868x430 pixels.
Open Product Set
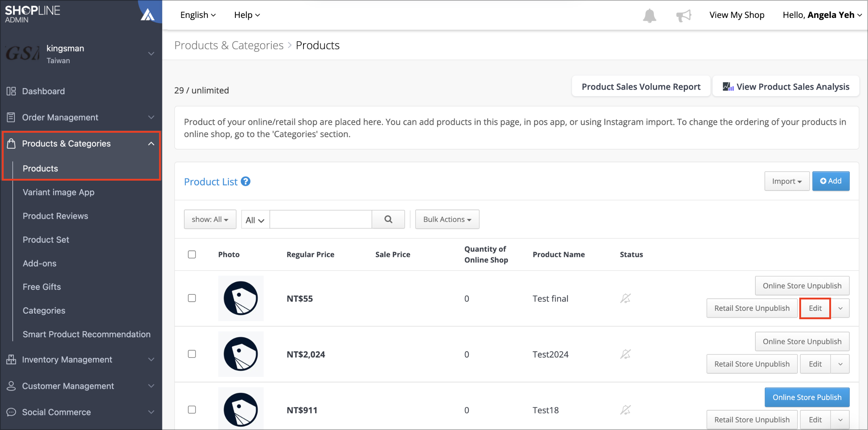point(46,239)
